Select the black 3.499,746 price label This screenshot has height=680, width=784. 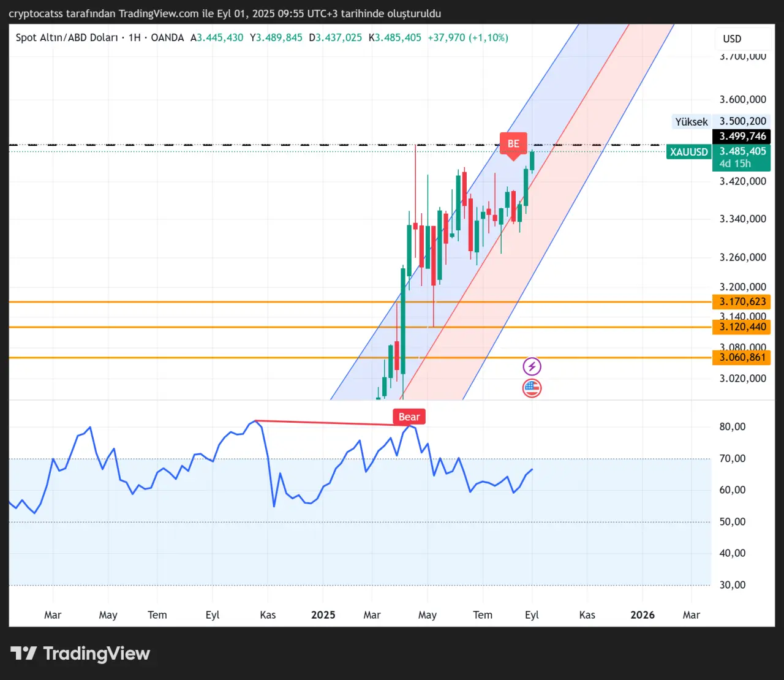[x=742, y=137]
